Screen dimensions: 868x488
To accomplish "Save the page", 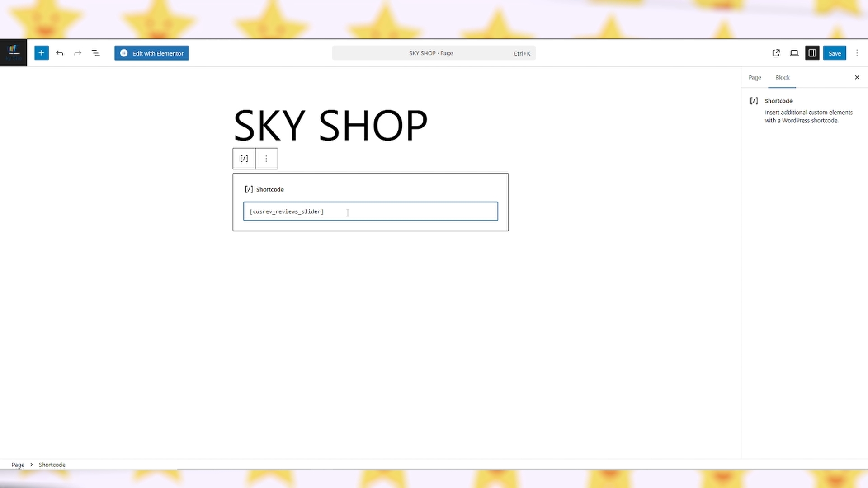I will tap(835, 53).
